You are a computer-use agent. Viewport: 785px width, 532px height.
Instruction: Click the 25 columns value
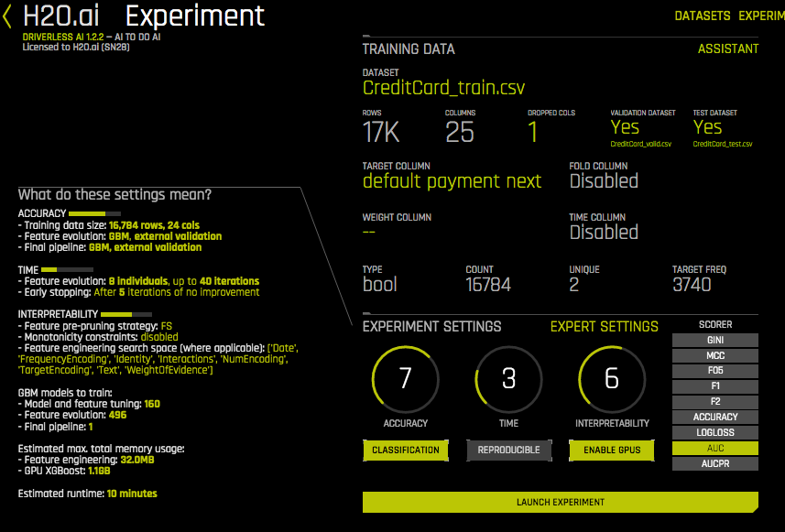460,133
